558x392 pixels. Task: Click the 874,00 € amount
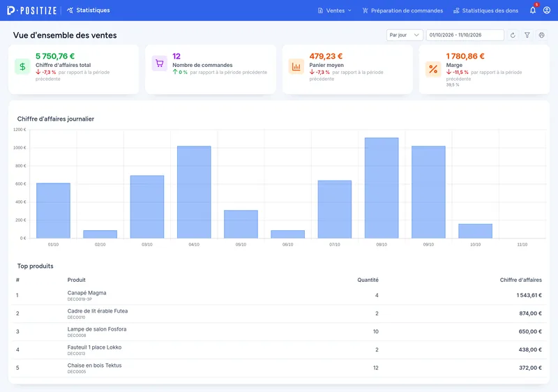click(x=530, y=313)
